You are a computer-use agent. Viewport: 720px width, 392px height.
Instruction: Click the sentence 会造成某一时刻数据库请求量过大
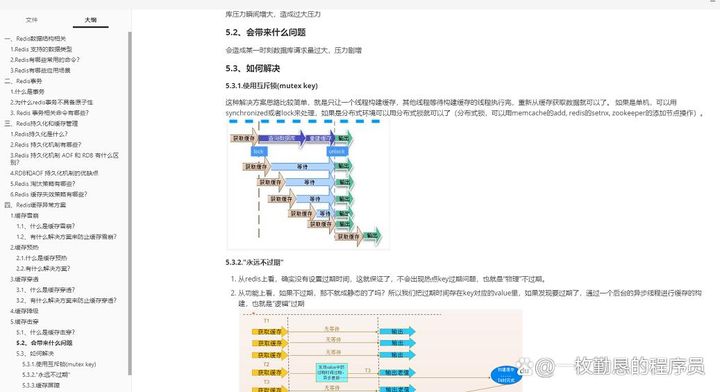tap(293, 50)
